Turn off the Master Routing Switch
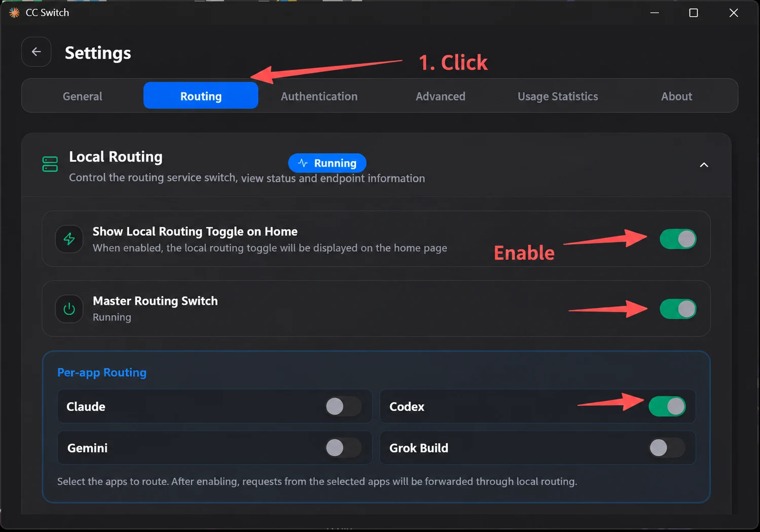The width and height of the screenshot is (760, 532). tap(678, 309)
